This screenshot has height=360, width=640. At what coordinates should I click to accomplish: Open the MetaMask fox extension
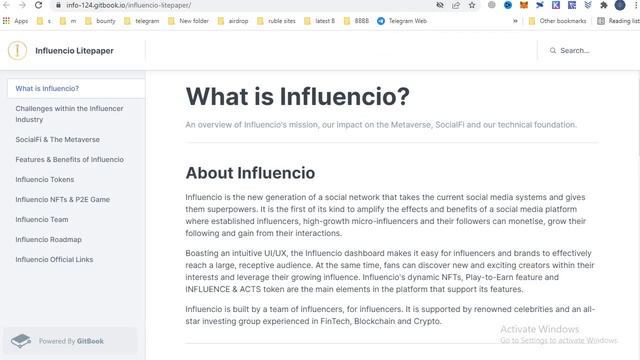[524, 5]
